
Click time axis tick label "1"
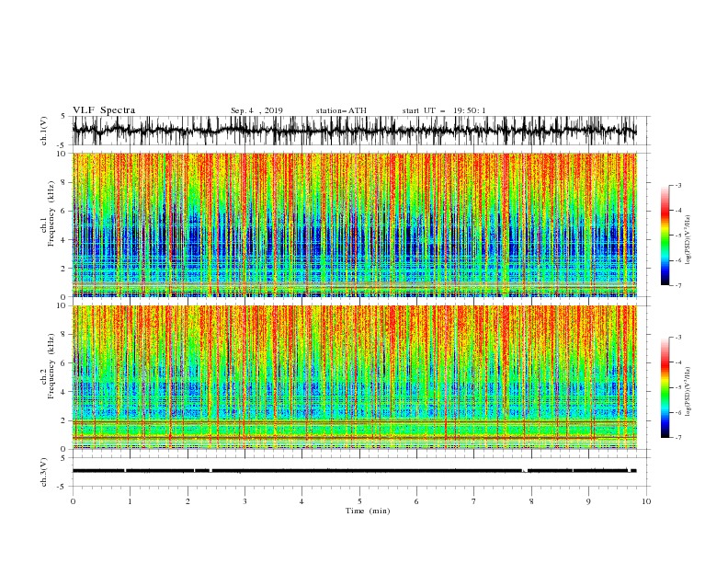(x=130, y=501)
